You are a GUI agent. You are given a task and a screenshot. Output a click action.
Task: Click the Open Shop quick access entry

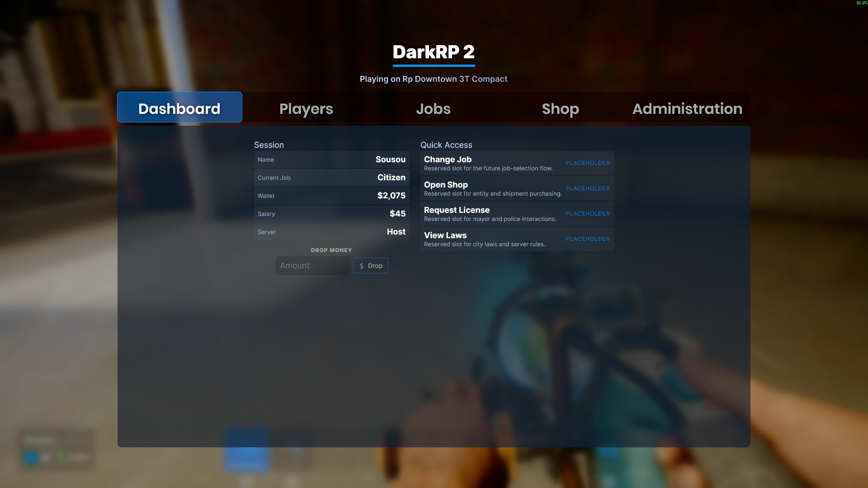click(493, 188)
